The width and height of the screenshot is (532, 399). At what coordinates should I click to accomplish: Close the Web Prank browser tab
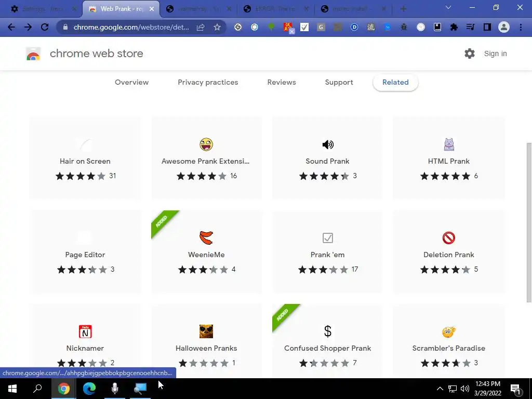pyautogui.click(x=152, y=9)
